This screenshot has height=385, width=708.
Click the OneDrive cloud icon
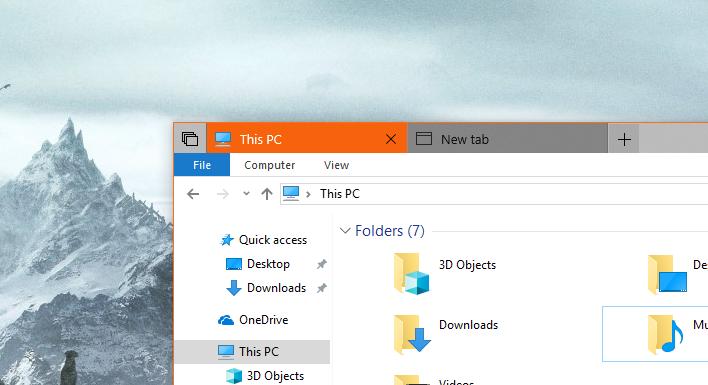point(226,320)
